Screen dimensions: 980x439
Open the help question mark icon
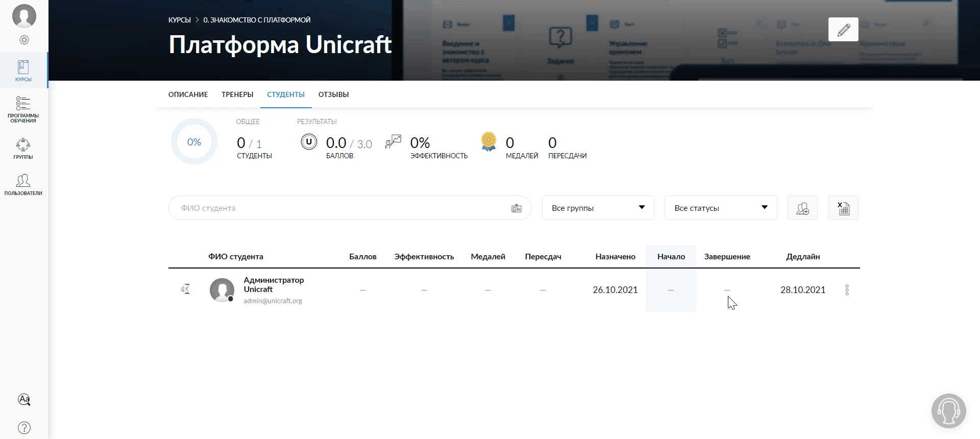(x=24, y=428)
